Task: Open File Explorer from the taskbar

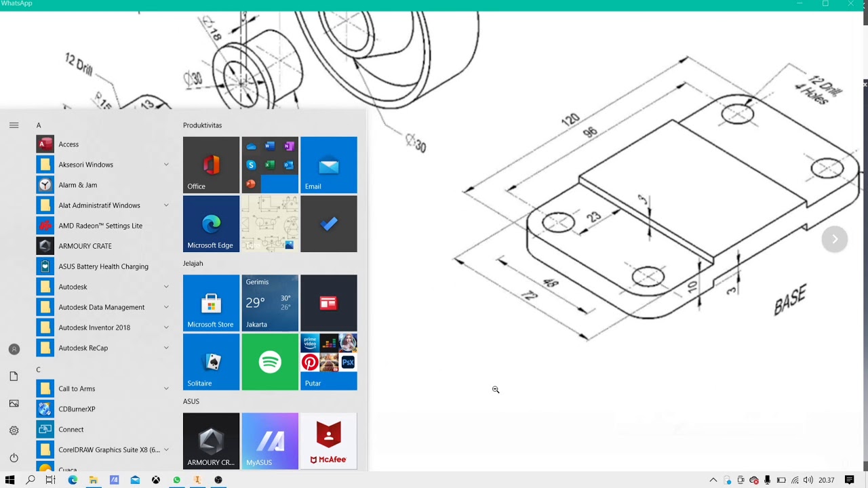Action: pyautogui.click(x=93, y=480)
